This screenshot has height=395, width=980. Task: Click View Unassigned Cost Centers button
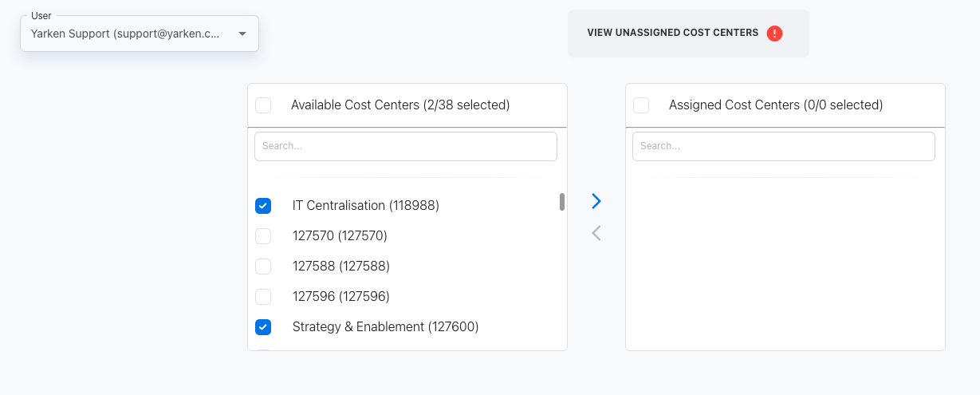pos(672,34)
